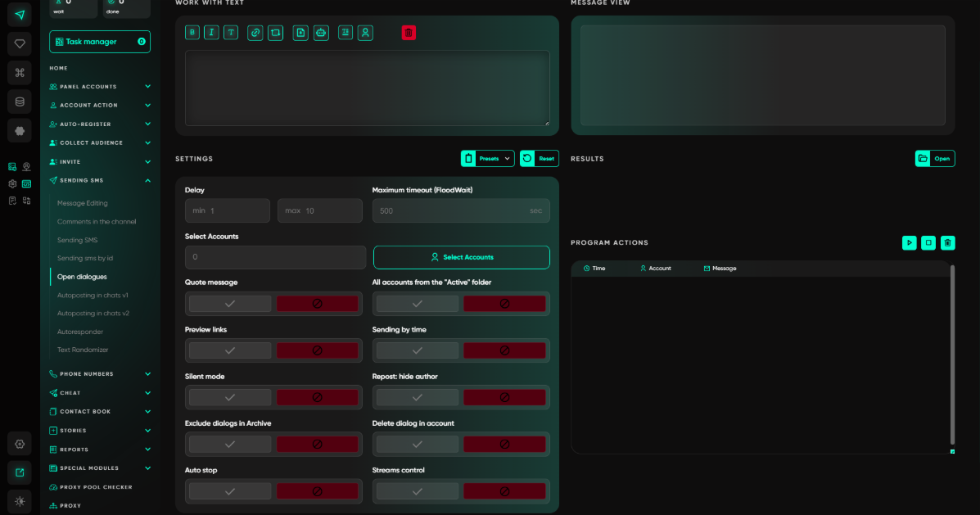Viewport: 980px width, 515px height.
Task: Clear text with the red trash button
Action: click(x=409, y=33)
